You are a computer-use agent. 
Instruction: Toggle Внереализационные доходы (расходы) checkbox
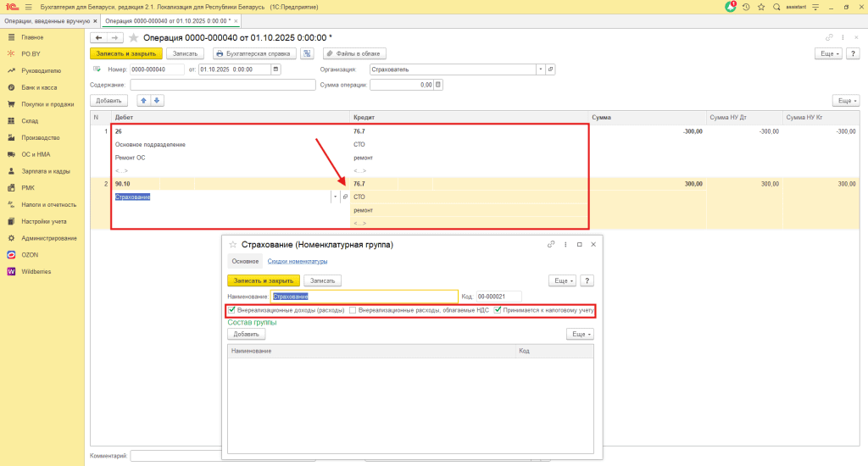point(232,310)
